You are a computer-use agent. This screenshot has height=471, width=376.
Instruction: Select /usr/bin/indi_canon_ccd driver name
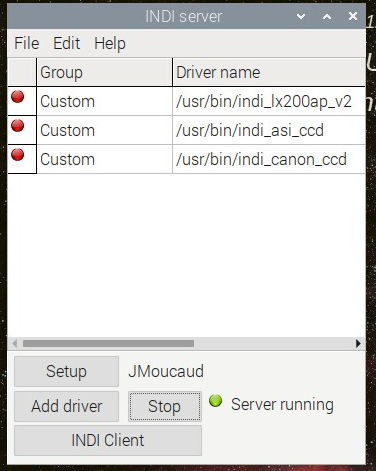point(269,159)
